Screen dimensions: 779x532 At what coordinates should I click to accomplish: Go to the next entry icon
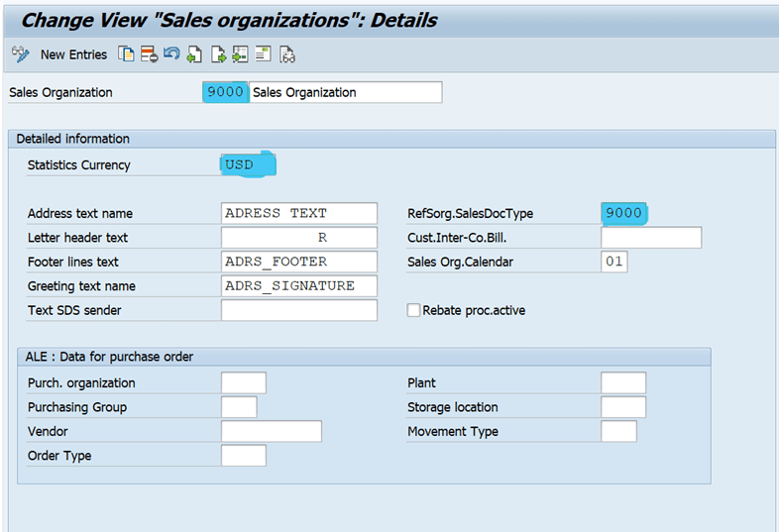218,54
